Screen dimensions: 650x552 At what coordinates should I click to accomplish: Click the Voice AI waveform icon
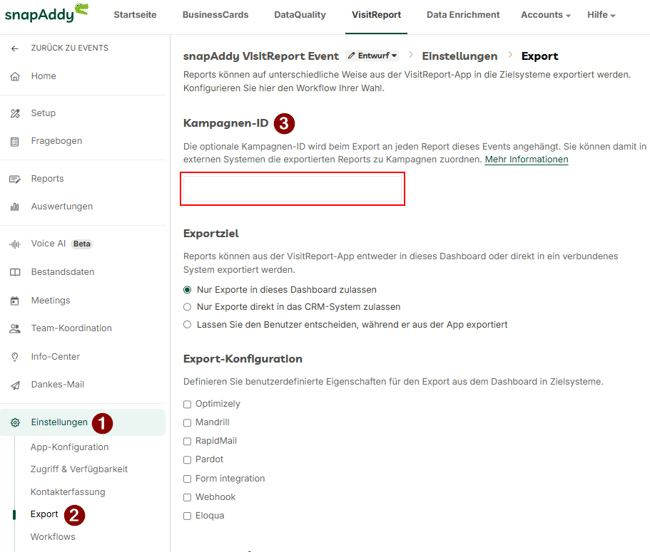point(15,244)
